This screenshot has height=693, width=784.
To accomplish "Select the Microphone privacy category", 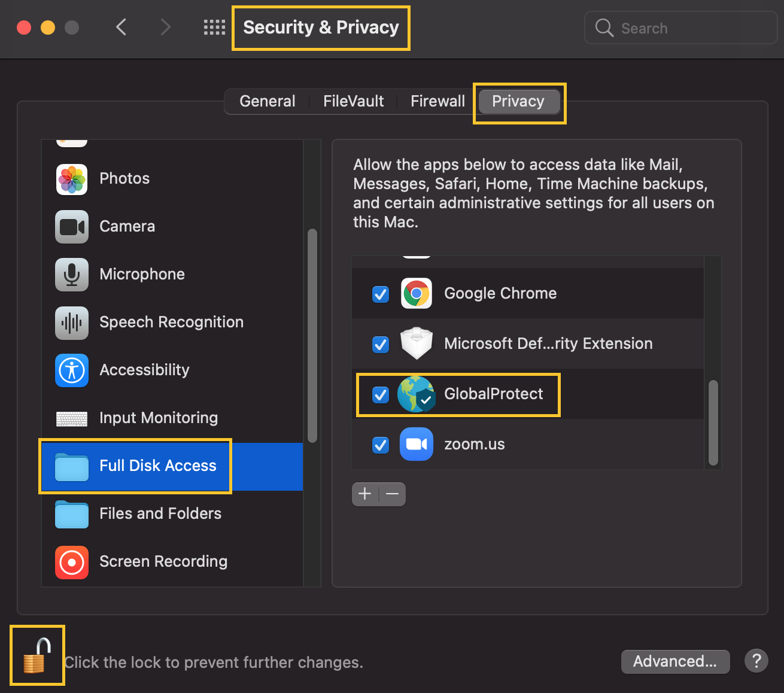I will [142, 274].
